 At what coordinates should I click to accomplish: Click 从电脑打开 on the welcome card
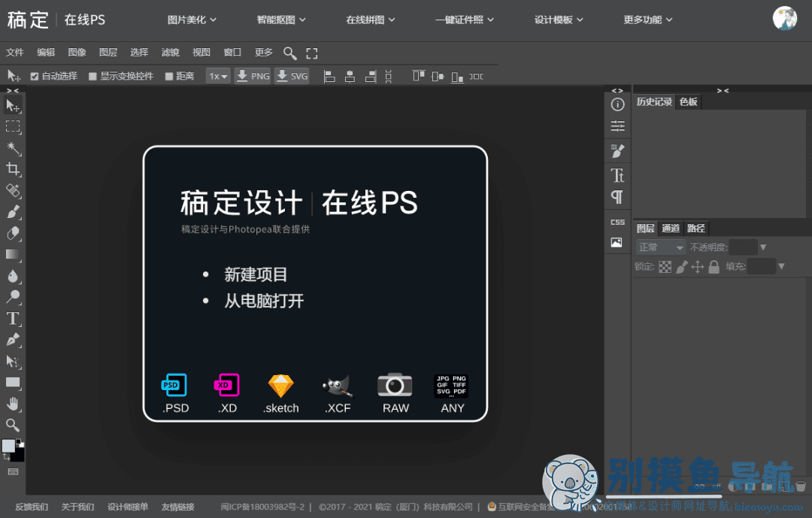click(x=264, y=301)
